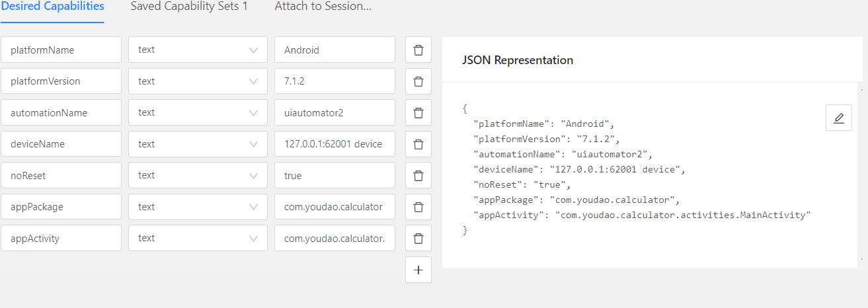
Task: Click the appActivity name field
Action: click(61, 238)
